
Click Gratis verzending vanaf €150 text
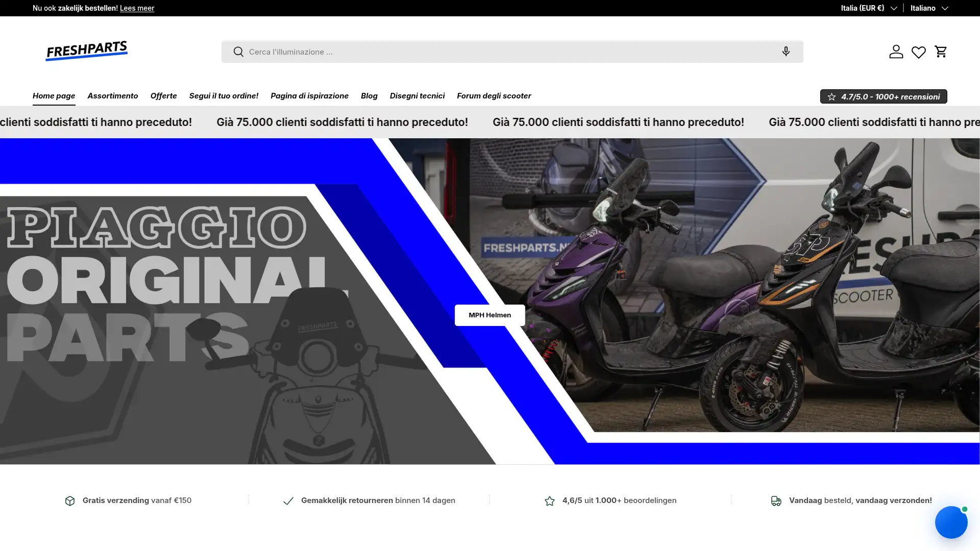tap(137, 500)
